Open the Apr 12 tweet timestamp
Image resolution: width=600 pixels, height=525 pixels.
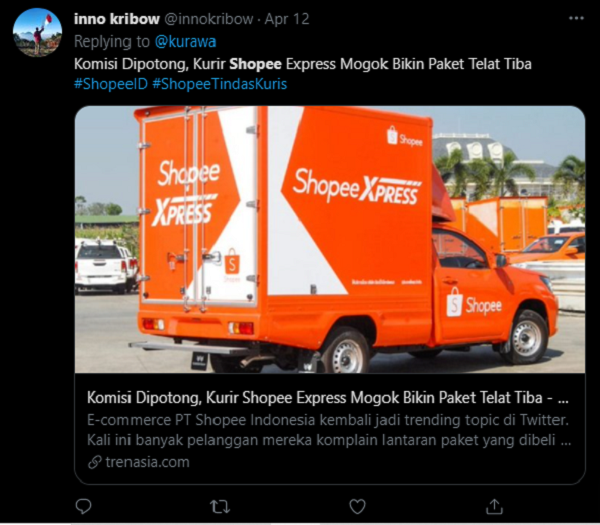pyautogui.click(x=287, y=19)
